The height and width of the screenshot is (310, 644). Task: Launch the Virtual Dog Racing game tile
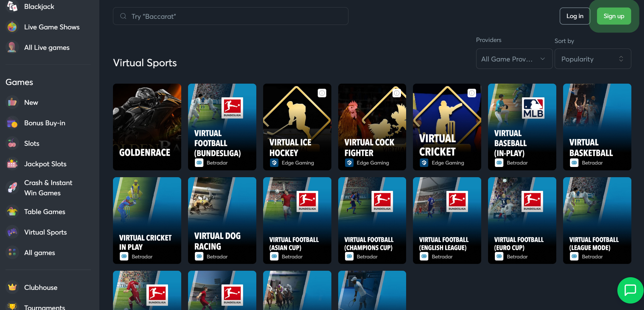pyautogui.click(x=222, y=221)
